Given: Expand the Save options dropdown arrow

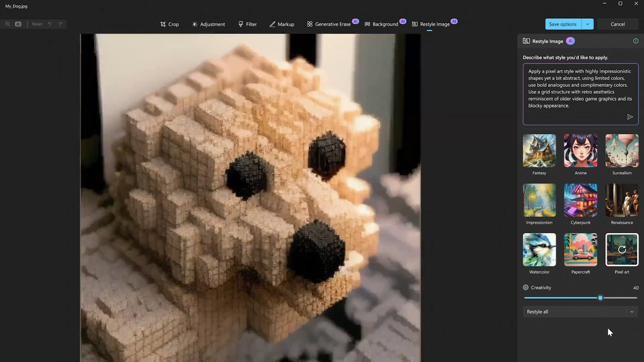Looking at the screenshot, I should [588, 24].
